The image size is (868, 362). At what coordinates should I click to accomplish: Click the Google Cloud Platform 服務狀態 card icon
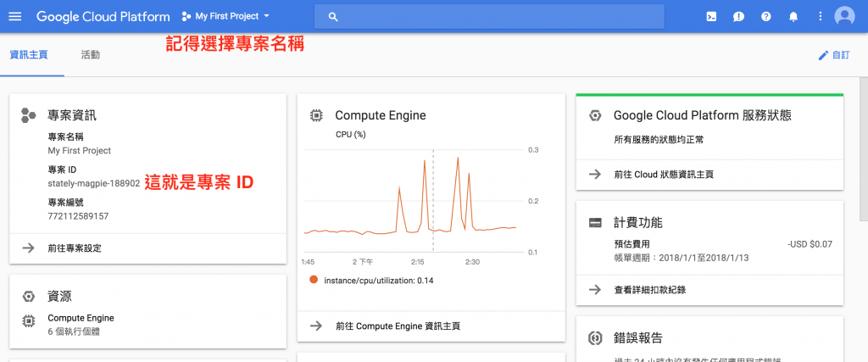pyautogui.click(x=595, y=115)
